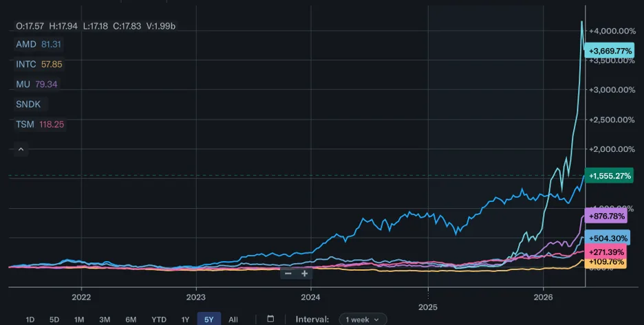Select the All time range
This screenshot has width=644, height=325.
233,320
